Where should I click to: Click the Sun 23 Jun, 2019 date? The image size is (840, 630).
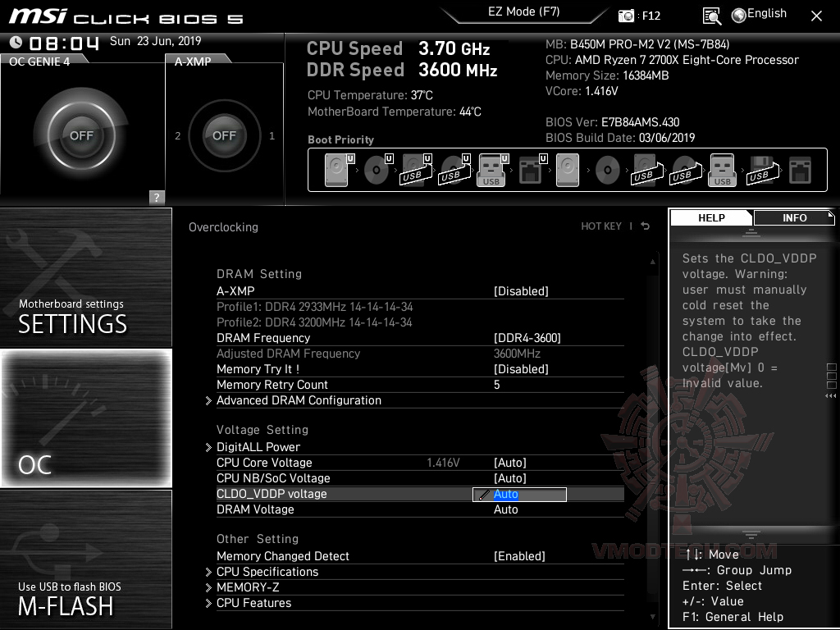click(x=155, y=41)
